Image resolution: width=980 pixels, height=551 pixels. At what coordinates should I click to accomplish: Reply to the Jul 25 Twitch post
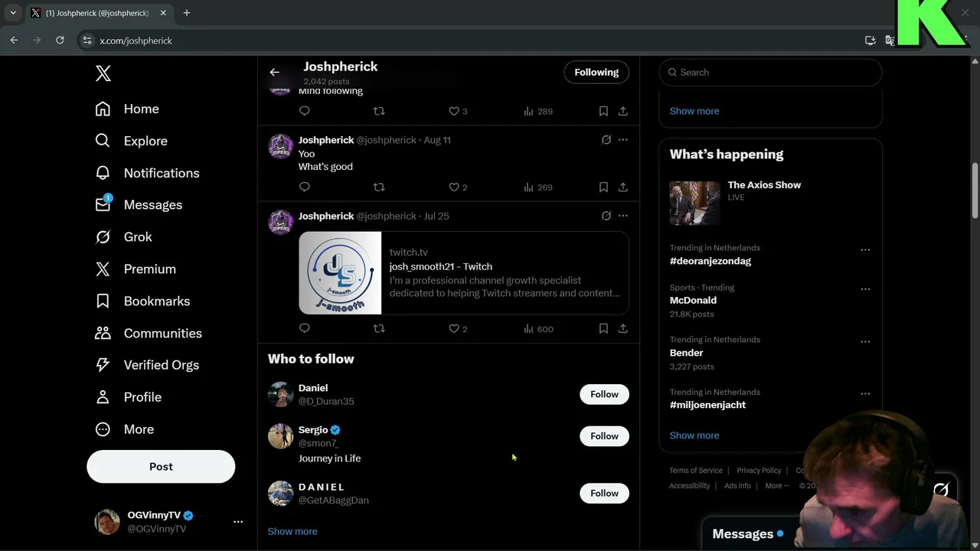coord(305,329)
